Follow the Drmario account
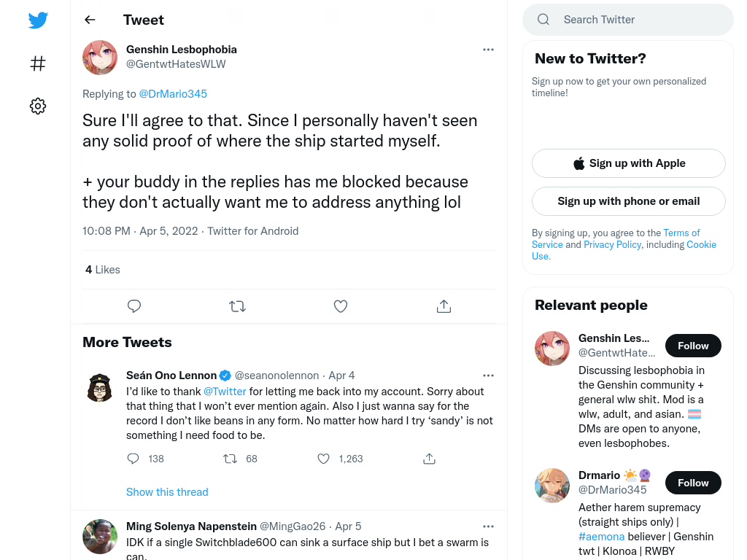This screenshot has height=560, width=747. (x=693, y=483)
